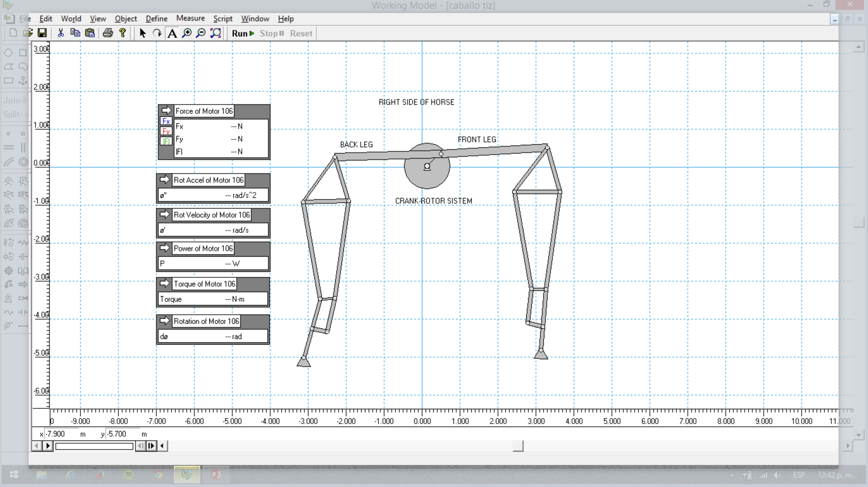Open the View menu

click(x=98, y=19)
